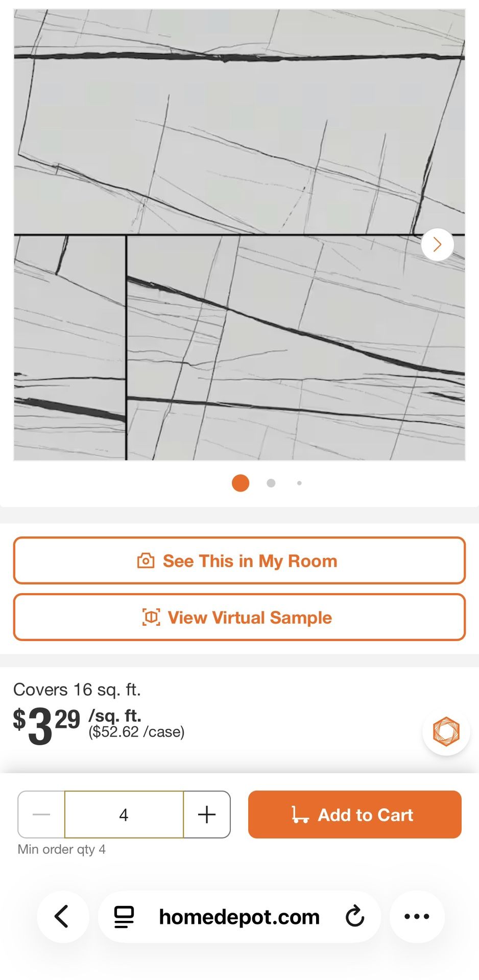Tap the cart icon in Add to Cart
Screen dimensions: 479x980
point(300,815)
